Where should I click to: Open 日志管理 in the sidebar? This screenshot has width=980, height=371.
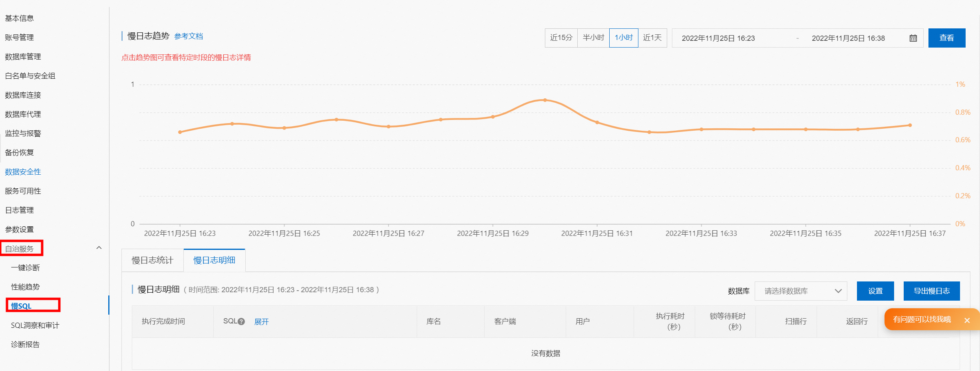pyautogui.click(x=19, y=210)
